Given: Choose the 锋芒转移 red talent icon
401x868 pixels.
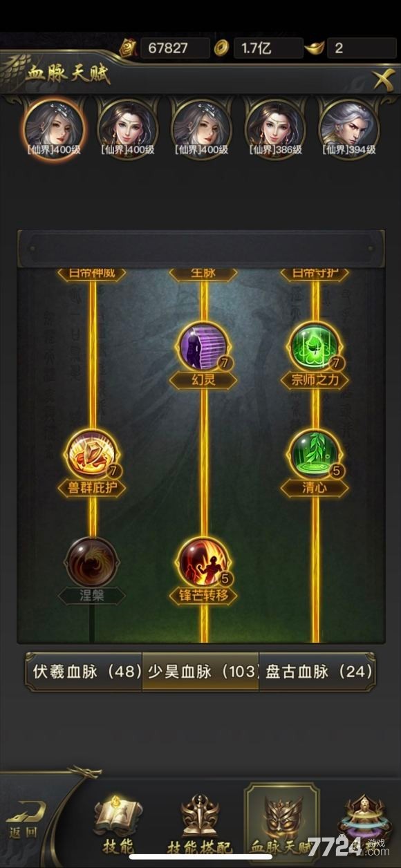Looking at the screenshot, I should click(203, 561).
